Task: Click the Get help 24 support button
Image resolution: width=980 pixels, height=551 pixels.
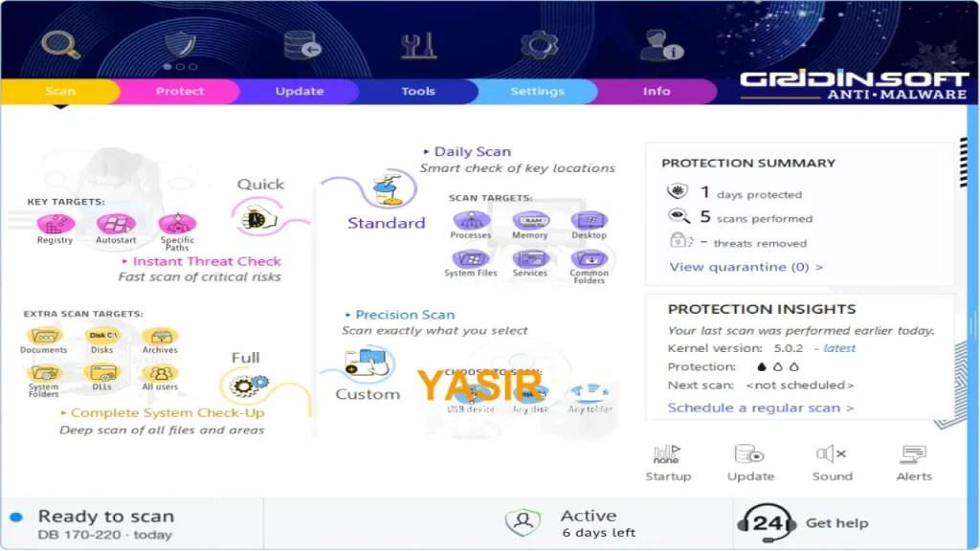Action: coord(803,523)
